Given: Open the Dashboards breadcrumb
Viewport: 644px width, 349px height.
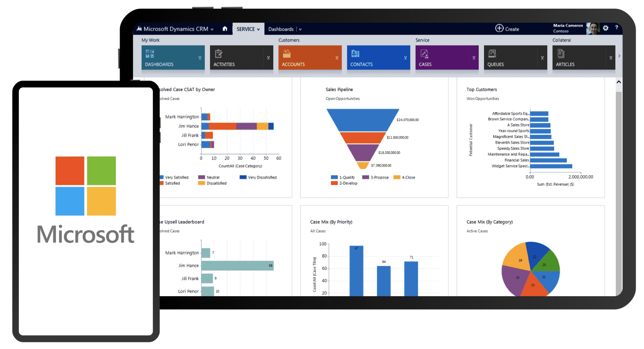Looking at the screenshot, I should [281, 29].
